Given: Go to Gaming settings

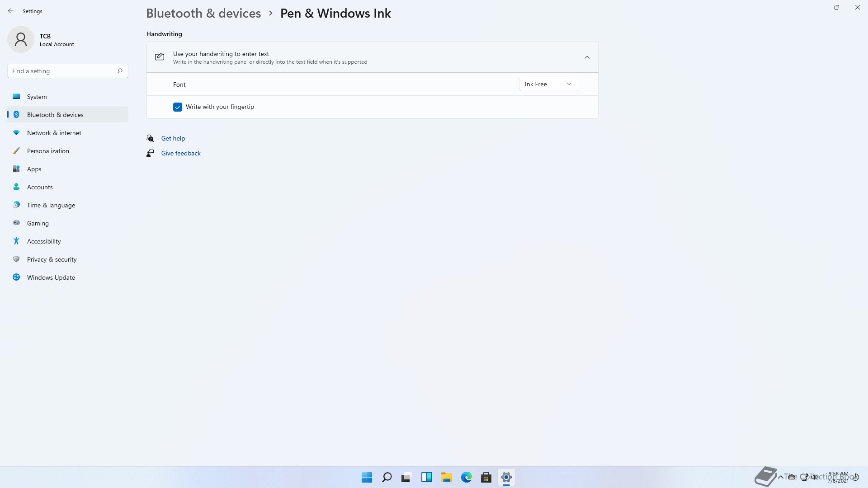Looking at the screenshot, I should tap(68, 223).
